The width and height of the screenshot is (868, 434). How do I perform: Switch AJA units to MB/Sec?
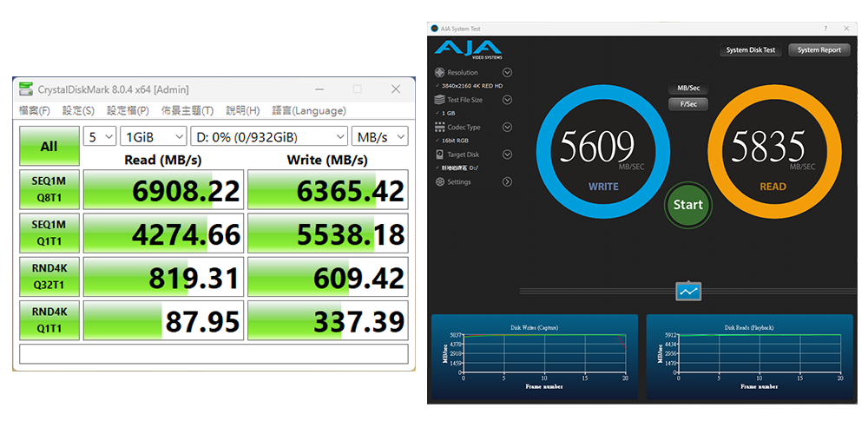(688, 88)
